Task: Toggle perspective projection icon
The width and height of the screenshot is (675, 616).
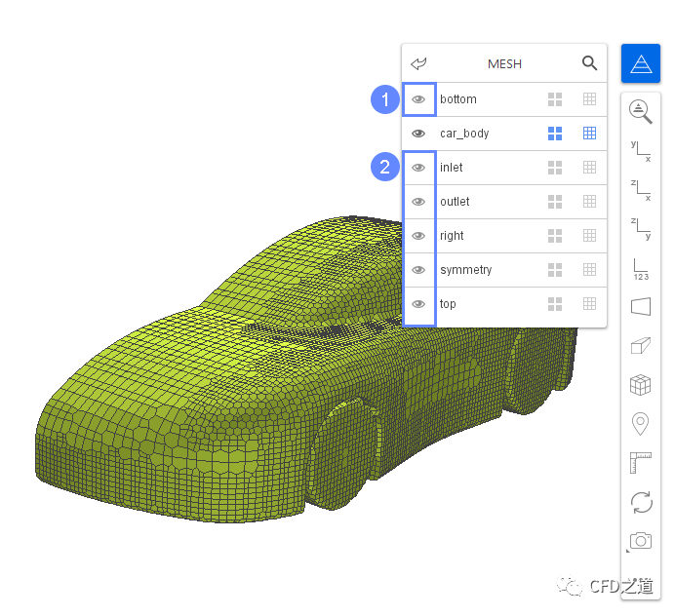Action: click(640, 307)
